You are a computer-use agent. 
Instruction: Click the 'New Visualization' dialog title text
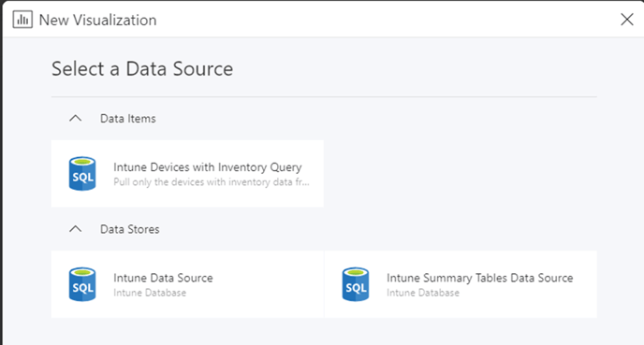click(97, 20)
